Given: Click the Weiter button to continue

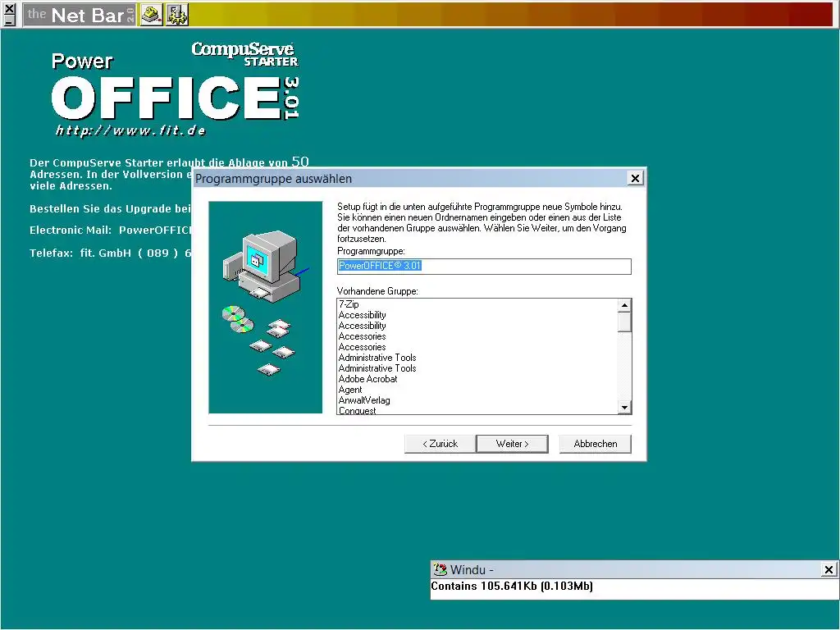Looking at the screenshot, I should (x=512, y=444).
